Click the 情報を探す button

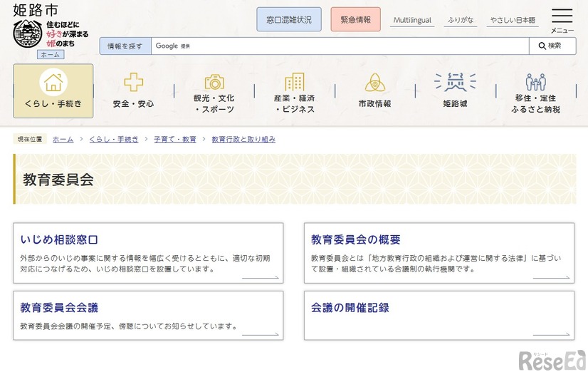(x=125, y=46)
